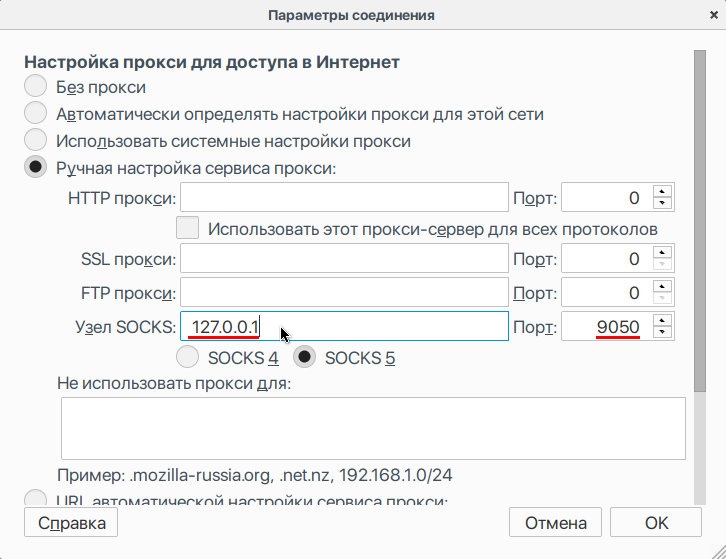Select 'Использовать системные настройки прокси' option
The height and width of the screenshot is (559, 726).
click(x=36, y=141)
